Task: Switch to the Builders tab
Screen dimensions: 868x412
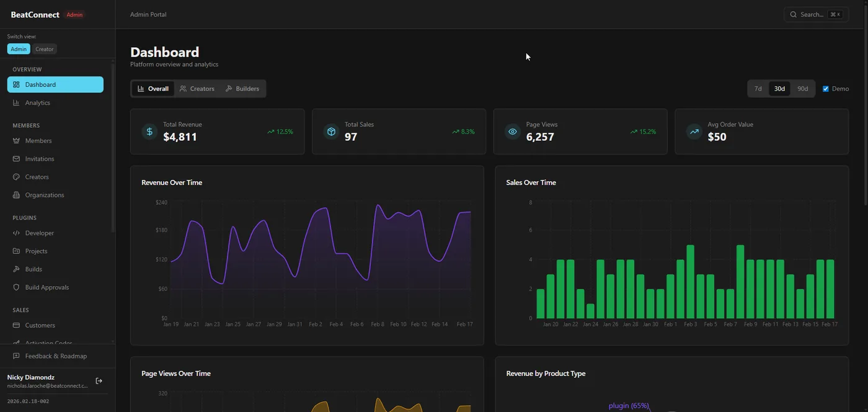Action: 242,88
